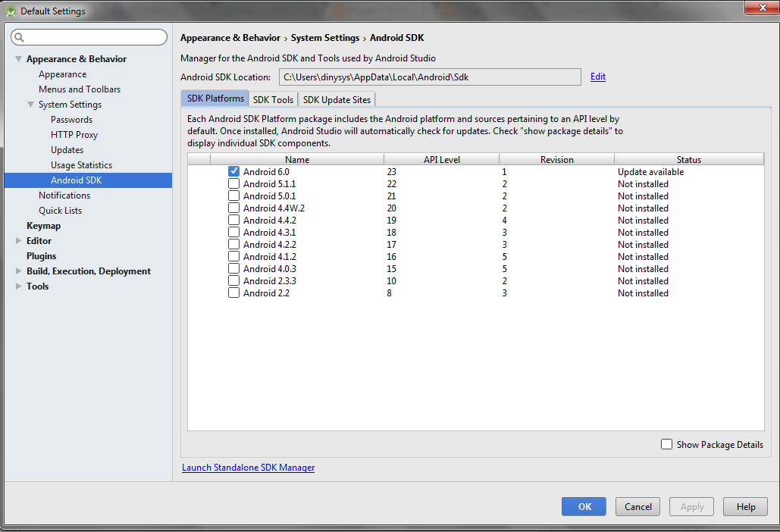Check Android 4.4W.2 for installation
This screenshot has height=532, width=780.
[233, 208]
